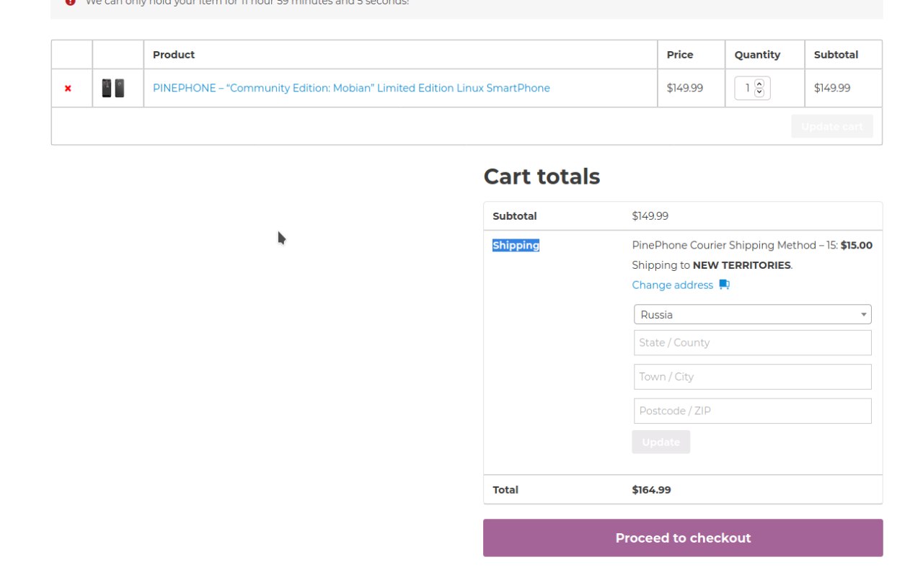Screen dimensions: 923x588
Task: Click Proceed to checkout button
Action: tap(683, 538)
